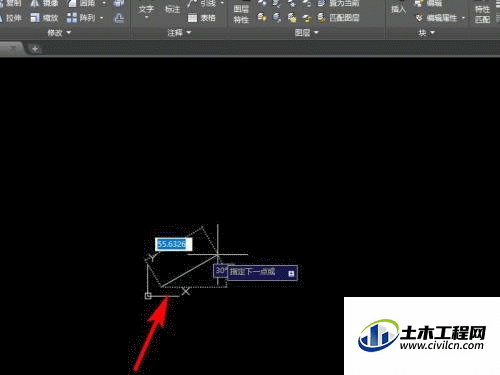The height and width of the screenshot is (375, 500).
Task: Click the dynamic length field 55.6326
Action: pos(173,244)
